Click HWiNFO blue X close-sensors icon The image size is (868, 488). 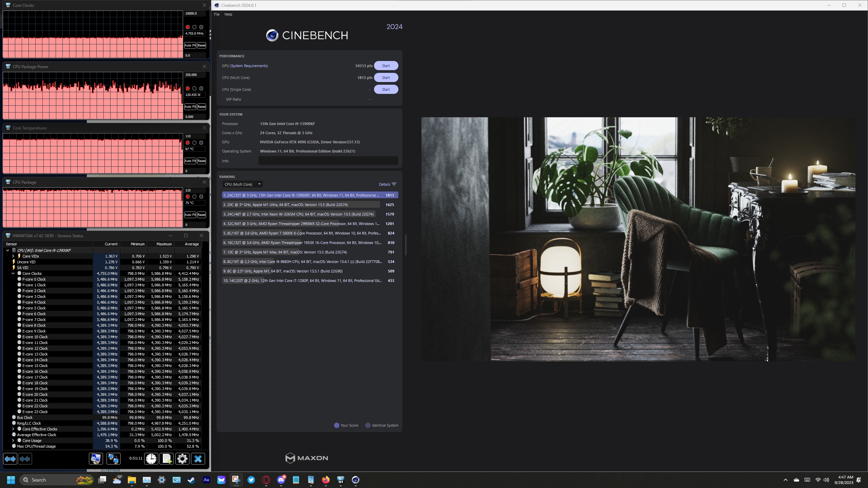(x=198, y=459)
